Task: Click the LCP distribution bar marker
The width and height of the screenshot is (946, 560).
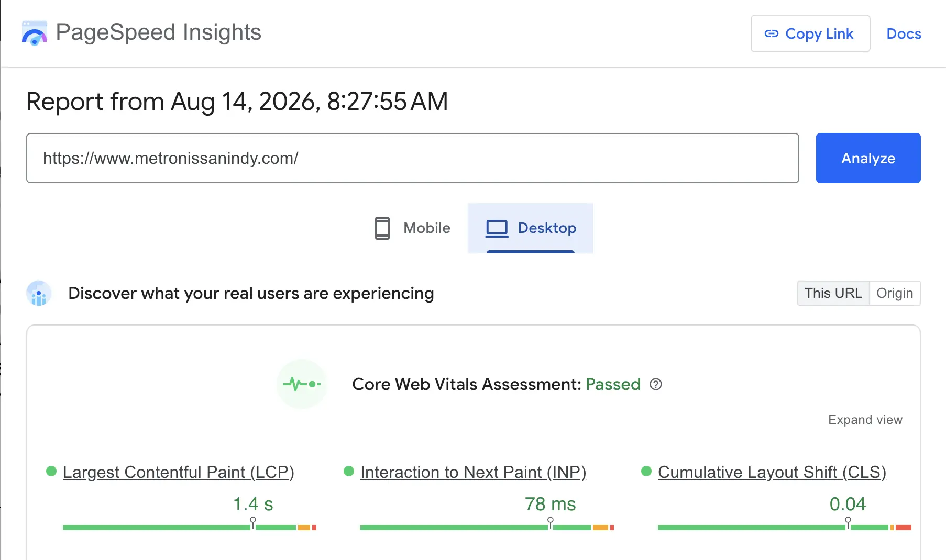Action: [x=253, y=523]
